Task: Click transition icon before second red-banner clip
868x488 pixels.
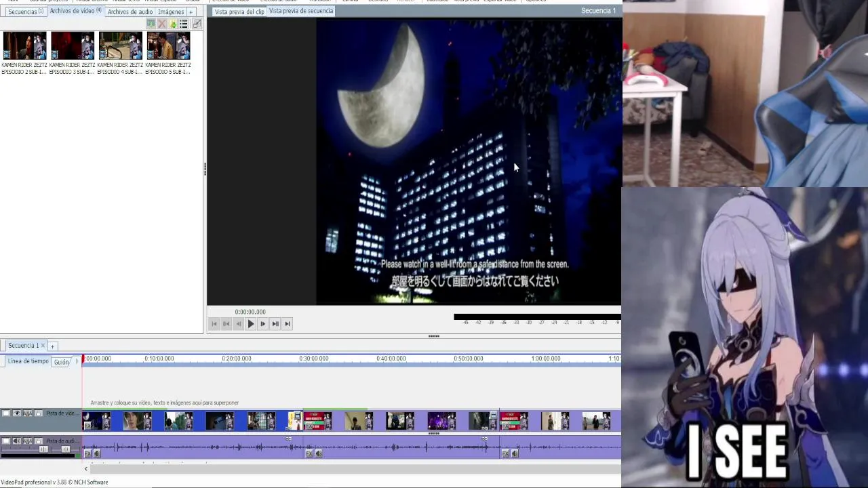Action: click(298, 416)
